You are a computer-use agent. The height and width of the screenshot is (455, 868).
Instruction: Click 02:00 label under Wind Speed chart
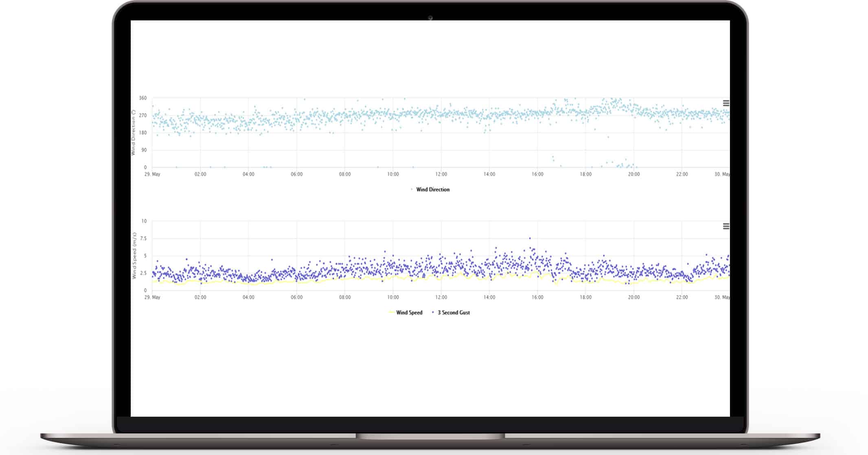tap(200, 297)
